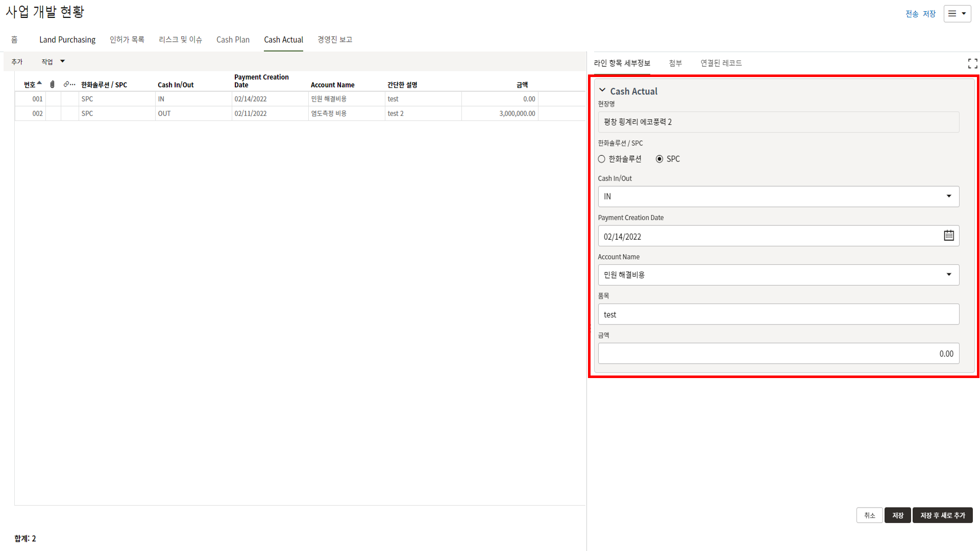Click sort arrow on 번호 column
This screenshot has width=980, height=551.
click(x=39, y=83)
